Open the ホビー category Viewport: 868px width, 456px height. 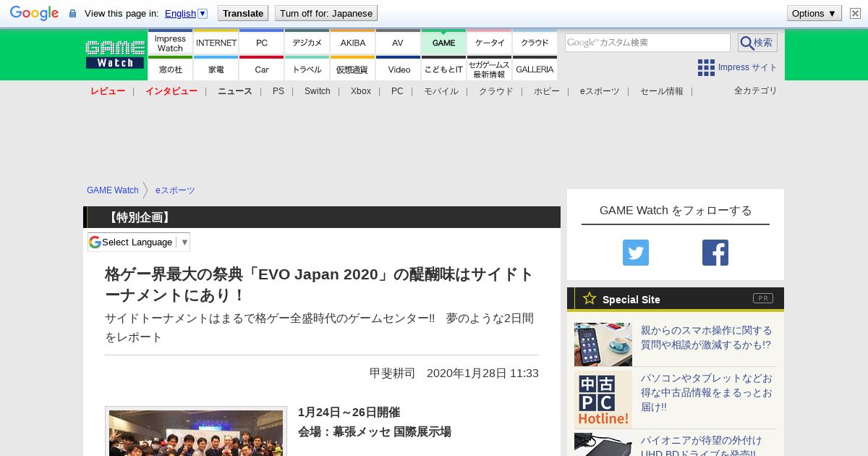click(547, 91)
